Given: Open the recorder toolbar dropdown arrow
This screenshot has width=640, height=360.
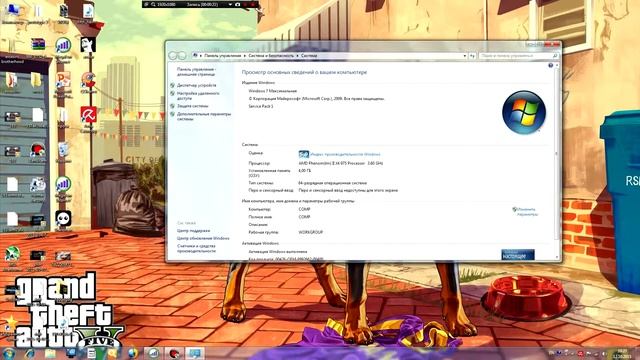Looking at the screenshot, I should 230,4.
